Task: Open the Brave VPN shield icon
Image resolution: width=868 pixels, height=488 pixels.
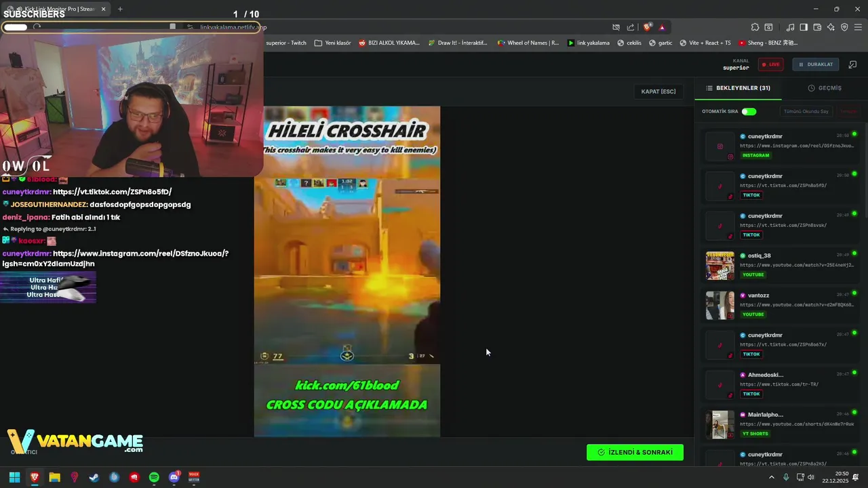Action: click(844, 27)
